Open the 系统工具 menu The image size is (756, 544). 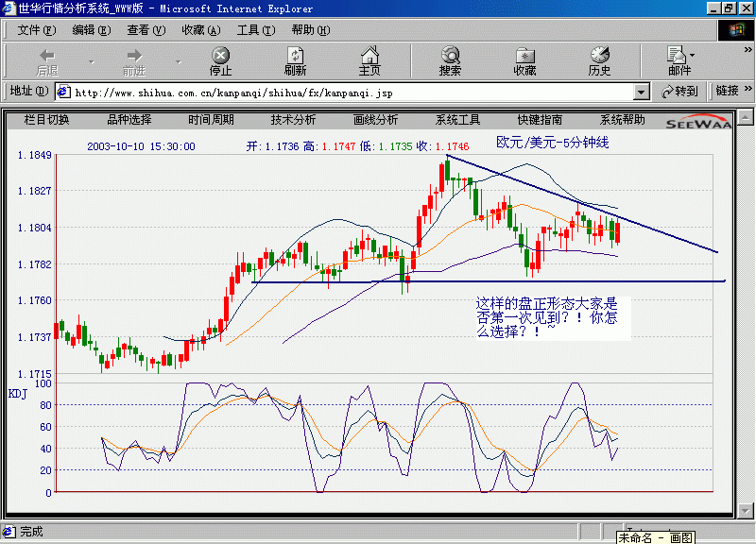pos(458,120)
